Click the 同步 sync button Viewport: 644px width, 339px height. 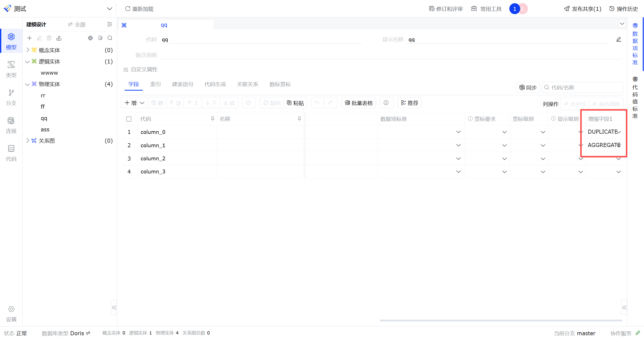(x=528, y=88)
